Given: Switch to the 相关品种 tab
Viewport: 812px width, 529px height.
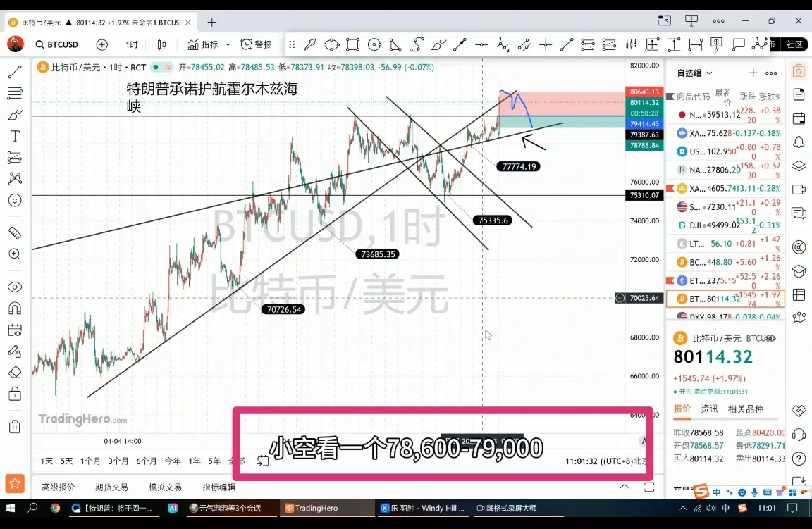Looking at the screenshot, I should (x=746, y=409).
